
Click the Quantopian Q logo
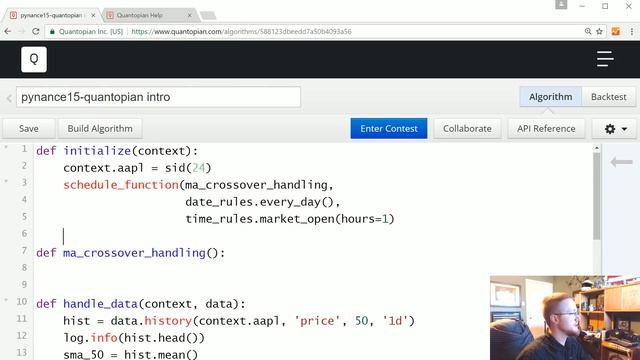[x=34, y=59]
